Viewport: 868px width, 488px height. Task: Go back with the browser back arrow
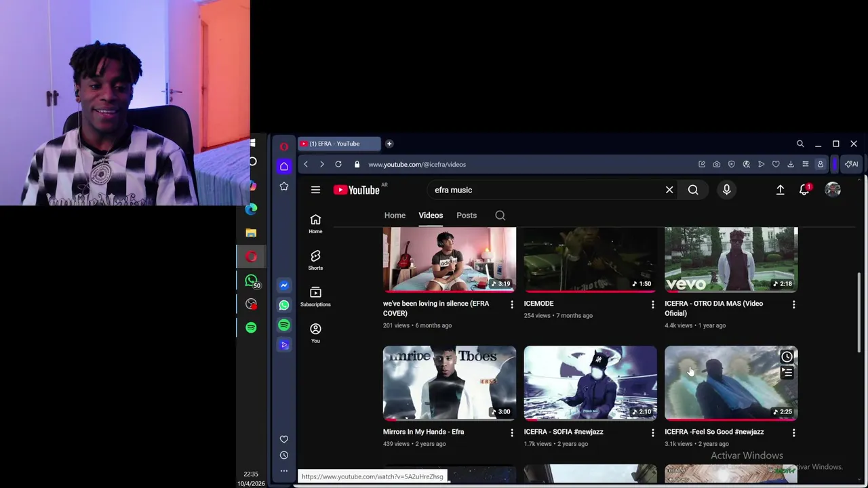pos(306,164)
